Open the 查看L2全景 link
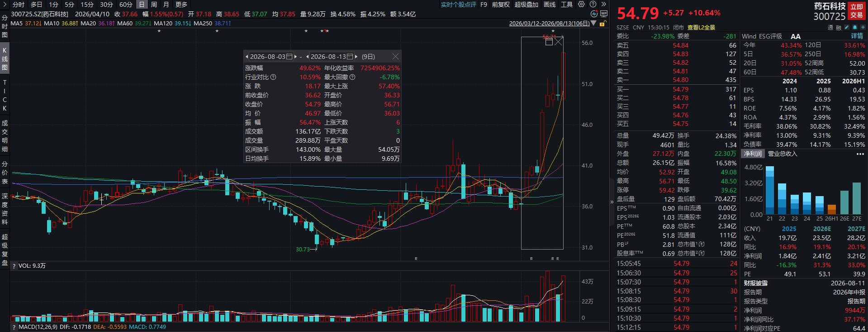This screenshot has width=868, height=332. pos(702,28)
